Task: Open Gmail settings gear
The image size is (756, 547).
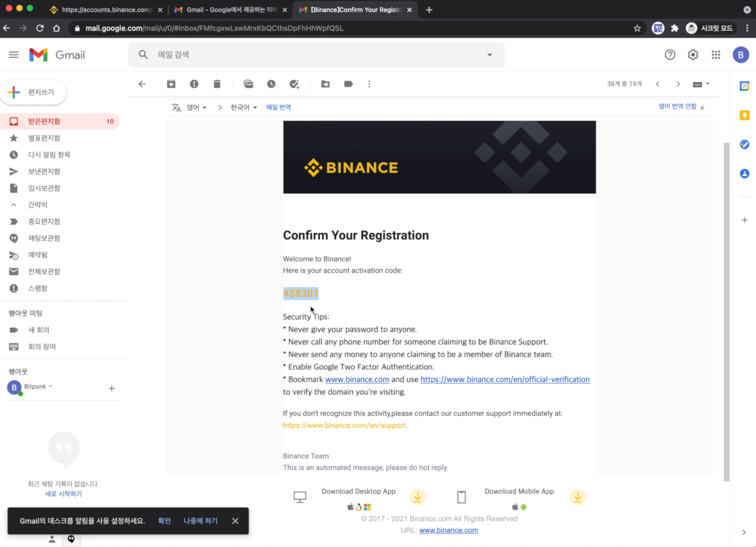Action: click(693, 55)
